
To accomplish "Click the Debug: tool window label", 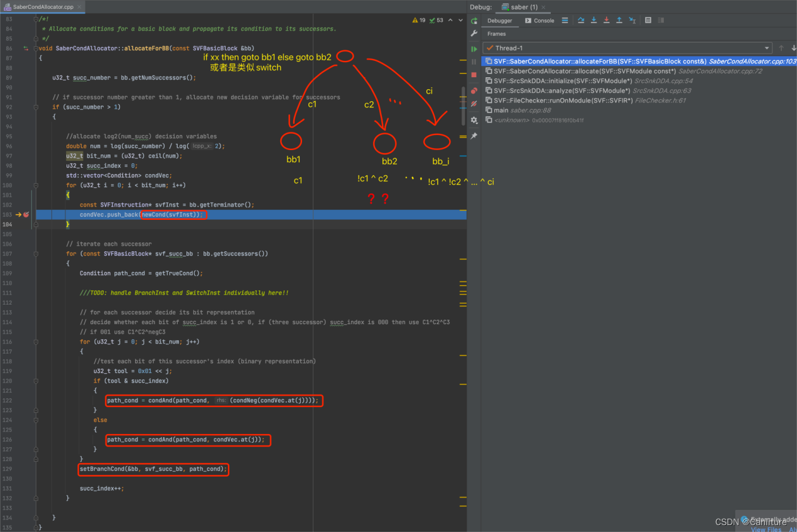I will [x=480, y=7].
